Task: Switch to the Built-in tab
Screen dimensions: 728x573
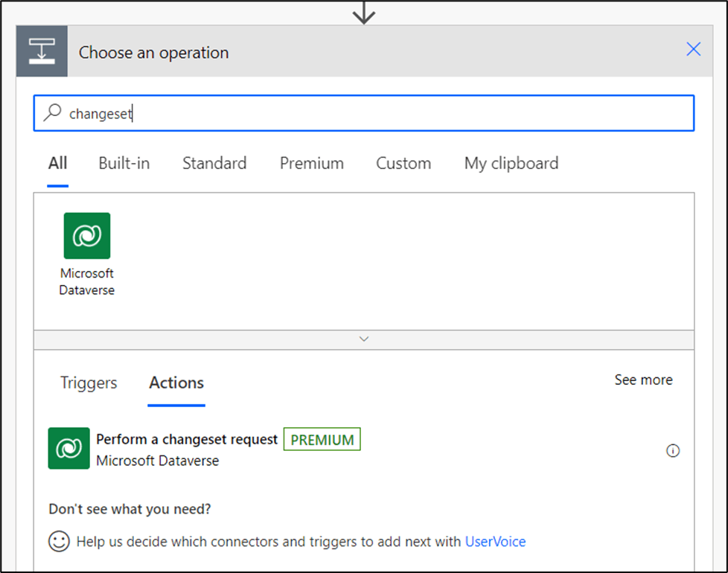Action: pos(124,164)
